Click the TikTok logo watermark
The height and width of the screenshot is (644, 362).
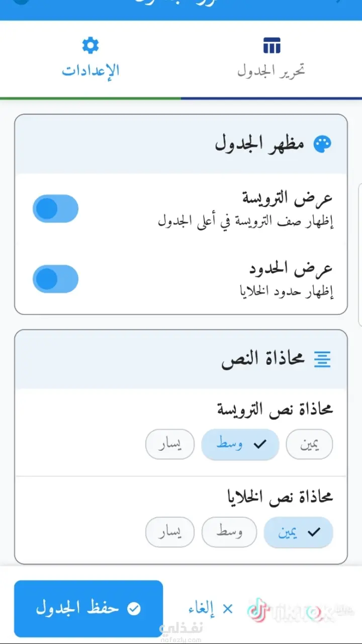[x=259, y=611]
